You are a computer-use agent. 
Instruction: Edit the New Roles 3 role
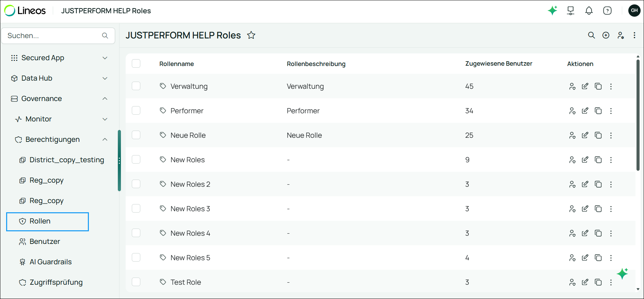point(585,209)
